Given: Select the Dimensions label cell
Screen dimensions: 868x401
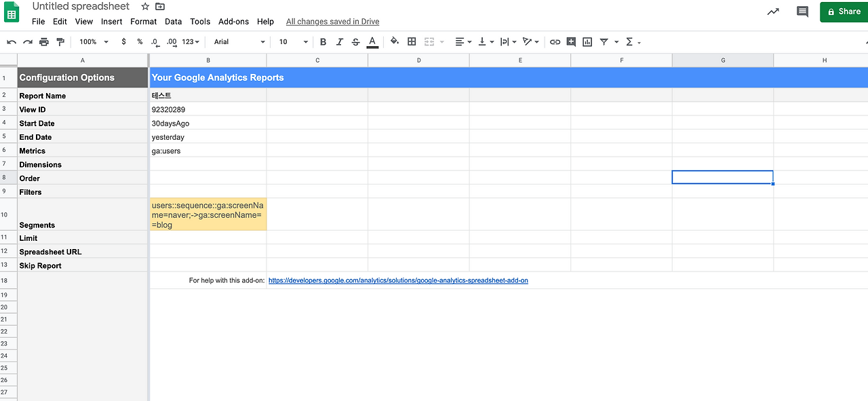Looking at the screenshot, I should point(83,164).
